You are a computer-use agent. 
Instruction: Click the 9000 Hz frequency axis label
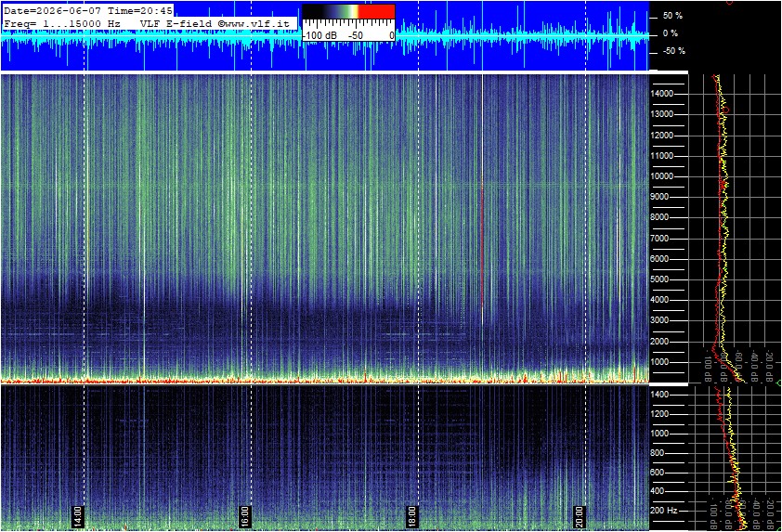point(659,197)
